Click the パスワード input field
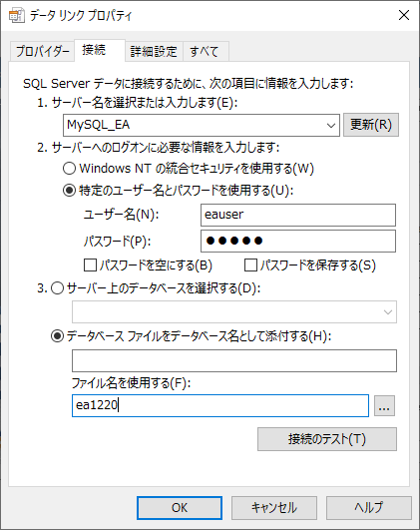This screenshot has height=530, width=420. (298, 241)
